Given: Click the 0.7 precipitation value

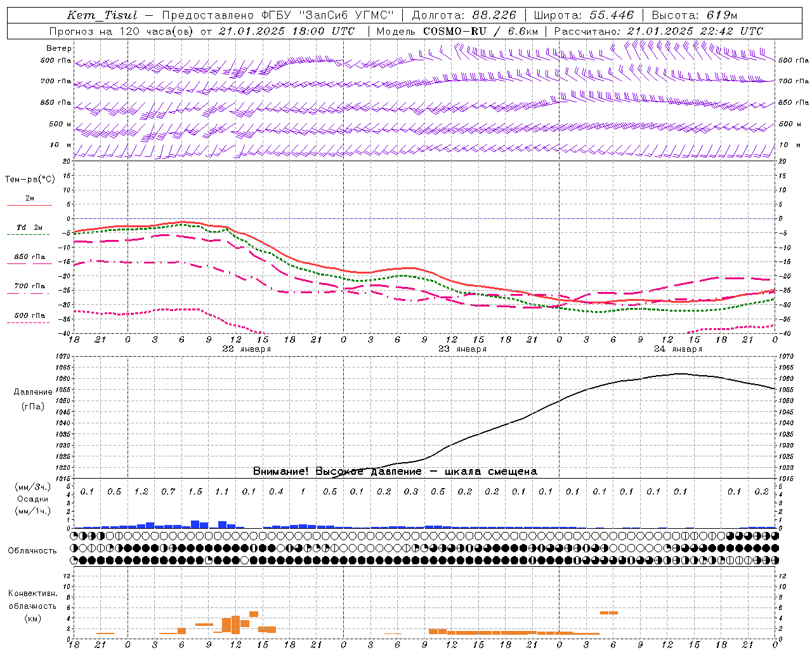Looking at the screenshot, I should click(x=168, y=492).
